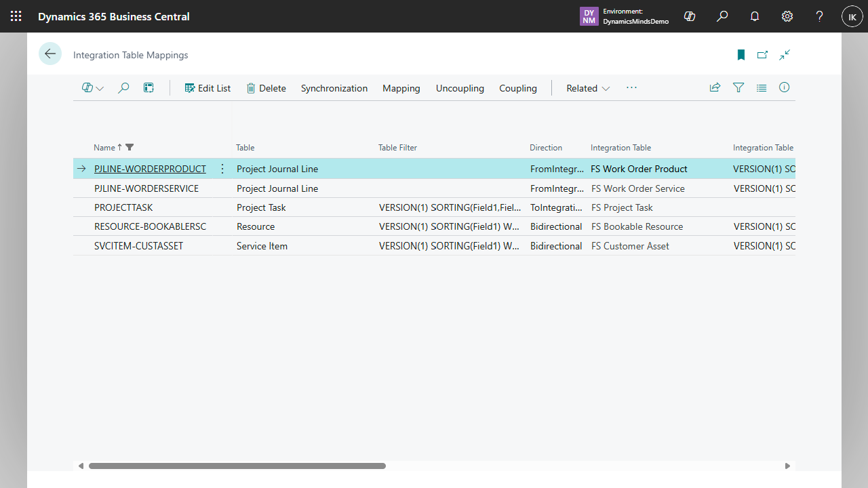Image resolution: width=868 pixels, height=488 pixels.
Task: Search the list with the magnifier icon
Action: [123, 88]
